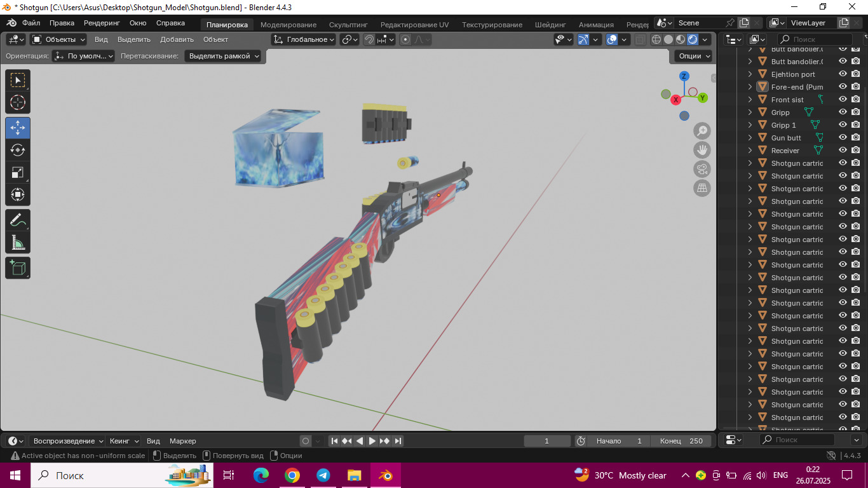Select the Rotate tool

18,150
